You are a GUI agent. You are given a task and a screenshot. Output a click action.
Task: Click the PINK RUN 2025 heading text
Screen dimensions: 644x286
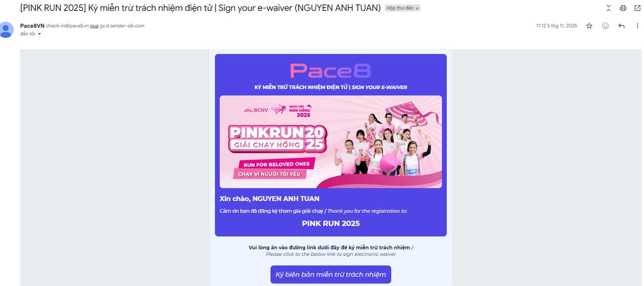coord(331,224)
